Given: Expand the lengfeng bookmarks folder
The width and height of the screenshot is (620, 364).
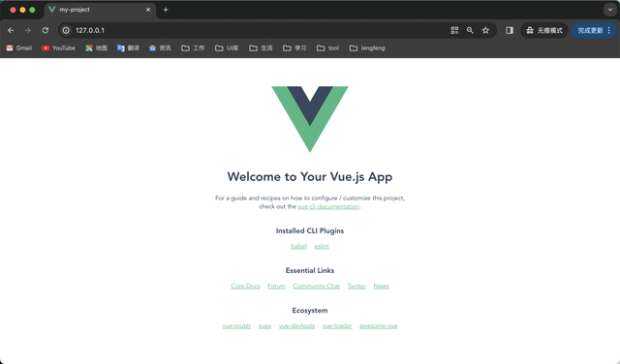Looking at the screenshot, I should click(x=367, y=48).
